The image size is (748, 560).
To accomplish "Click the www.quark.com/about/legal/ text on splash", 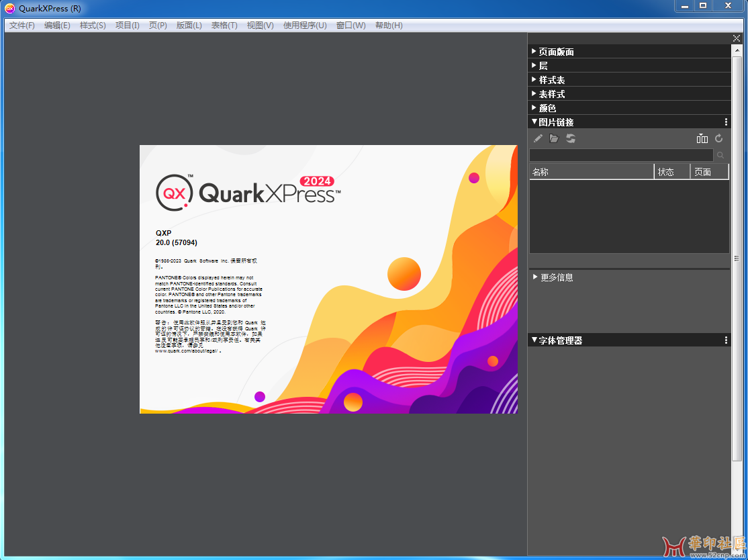I will click(x=187, y=351).
